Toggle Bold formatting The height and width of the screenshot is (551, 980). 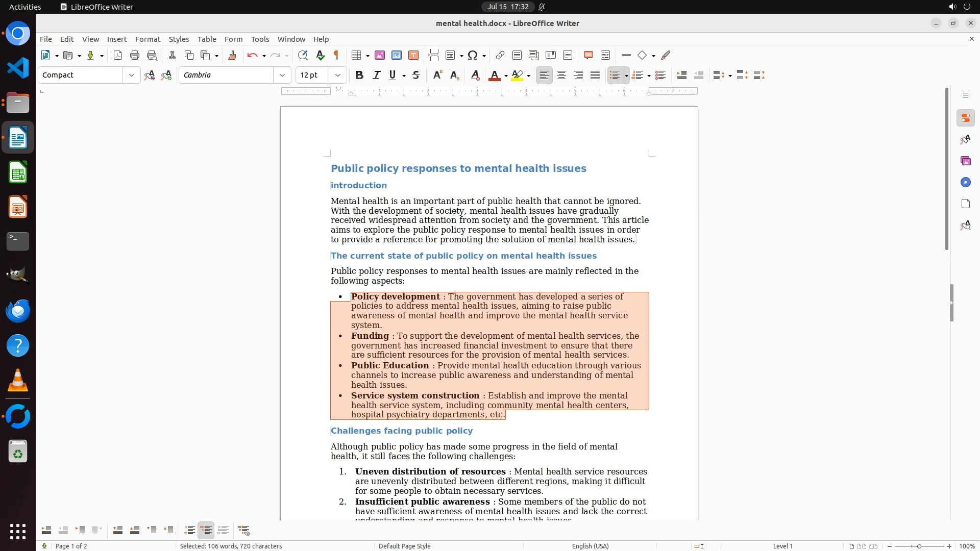coord(359,76)
